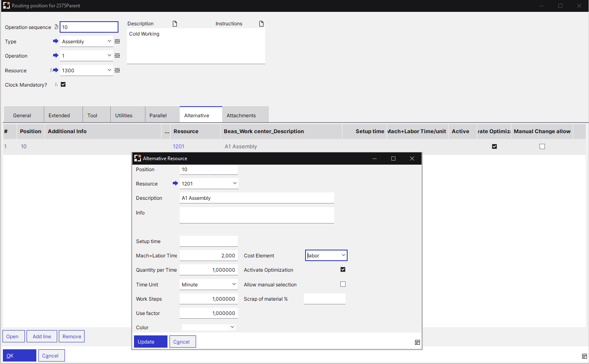Click the Scrap of material % field
The image size is (589, 364).
click(324, 298)
